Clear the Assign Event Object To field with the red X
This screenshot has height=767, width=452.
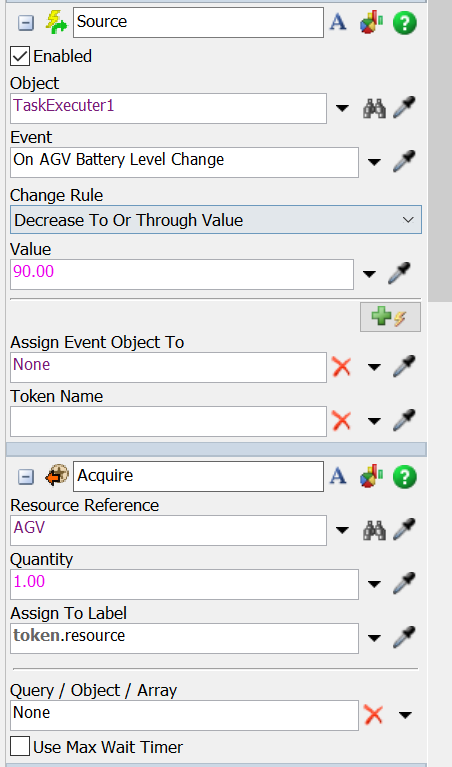(x=341, y=366)
